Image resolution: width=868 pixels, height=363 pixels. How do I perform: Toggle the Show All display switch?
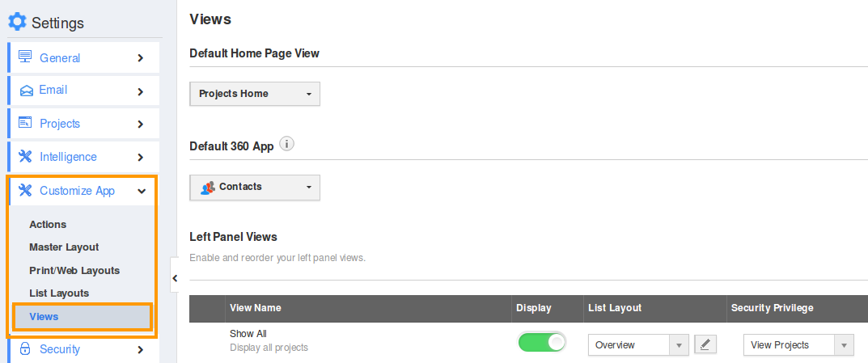pos(542,343)
